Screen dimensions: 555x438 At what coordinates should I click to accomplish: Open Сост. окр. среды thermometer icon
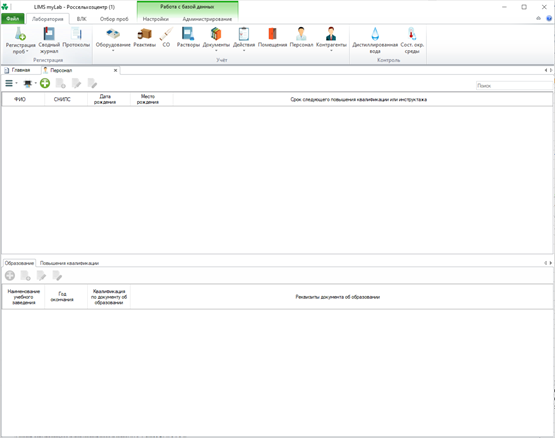click(412, 40)
